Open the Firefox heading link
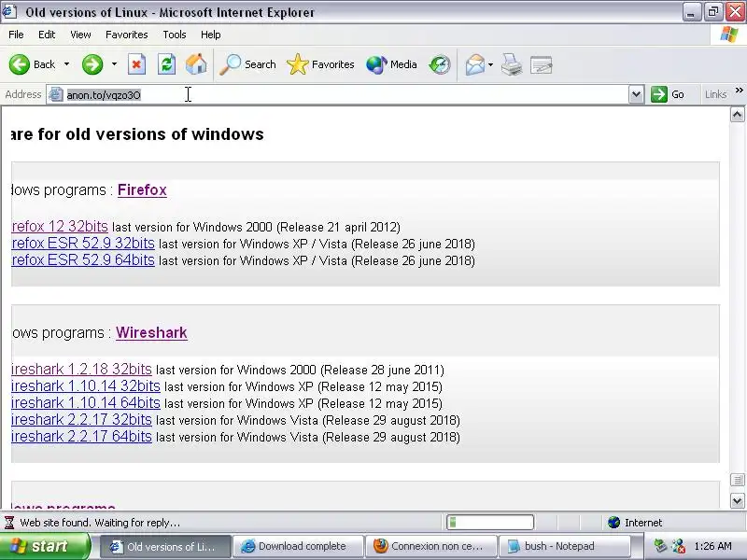Viewport: 747px width, 560px height. coord(142,190)
